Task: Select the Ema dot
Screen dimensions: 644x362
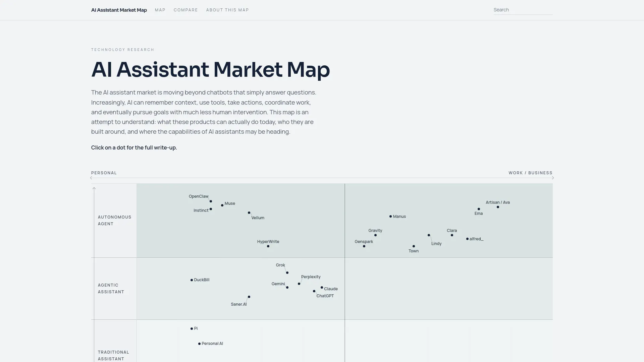Action: (x=479, y=209)
